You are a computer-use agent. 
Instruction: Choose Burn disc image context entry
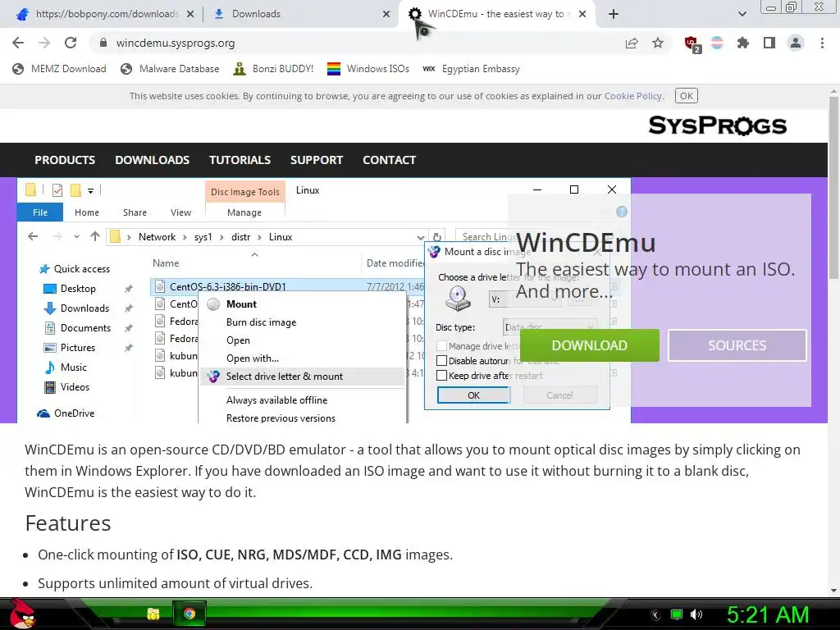pos(261,322)
